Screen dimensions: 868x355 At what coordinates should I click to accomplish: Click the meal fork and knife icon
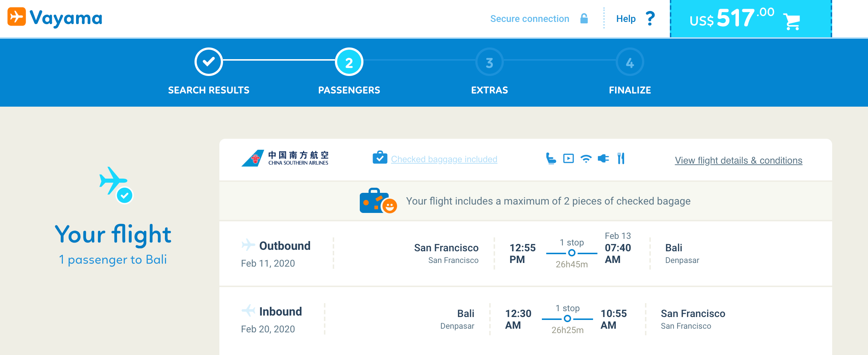(x=621, y=159)
